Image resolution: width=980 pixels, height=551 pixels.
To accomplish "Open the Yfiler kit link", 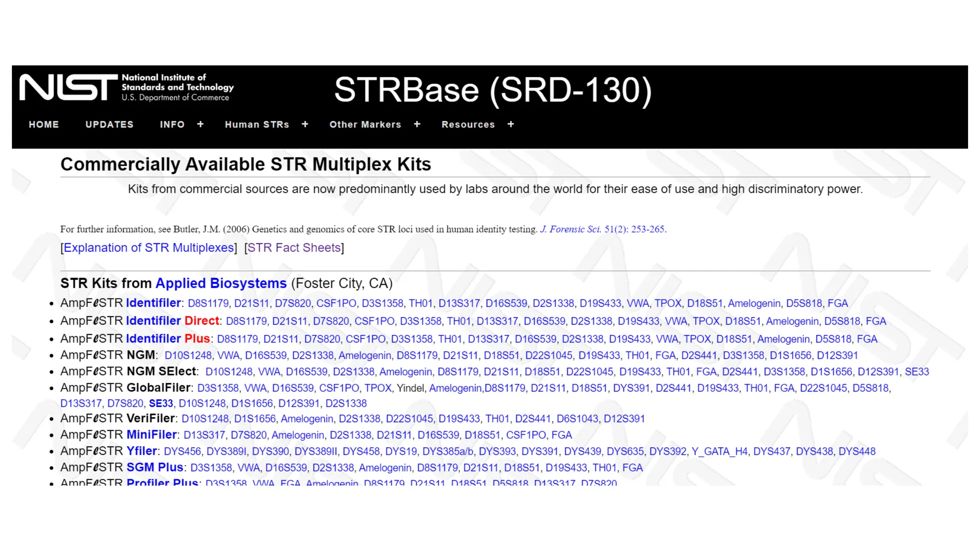I will [x=141, y=451].
